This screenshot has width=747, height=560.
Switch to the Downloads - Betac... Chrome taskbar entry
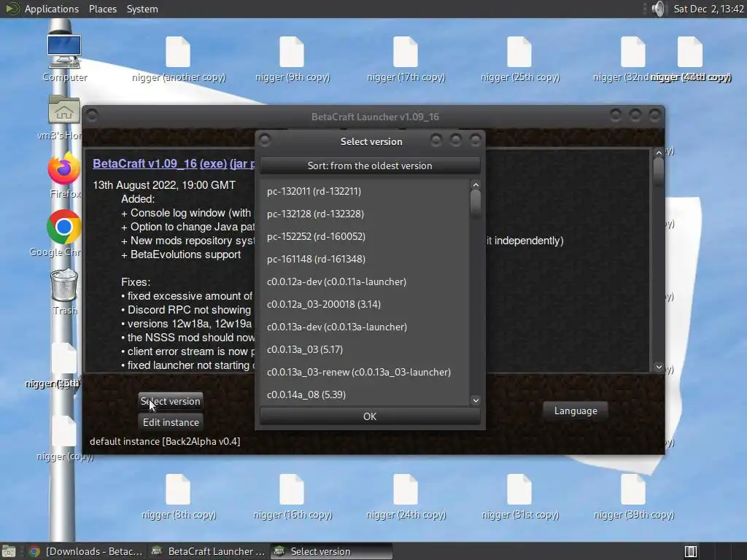[85, 551]
